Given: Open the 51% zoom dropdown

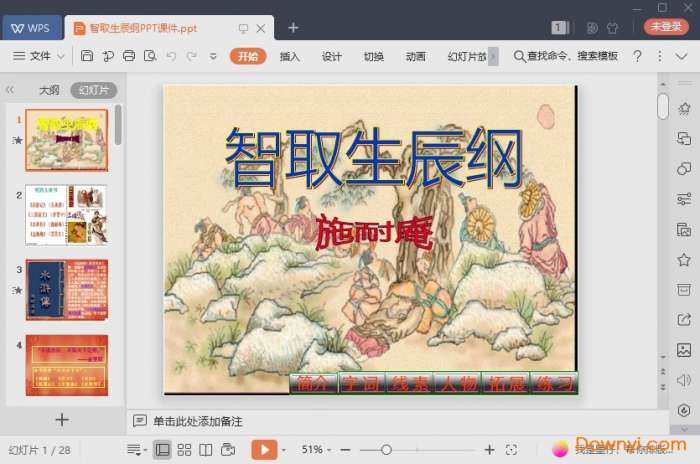Looking at the screenshot, I should click(x=316, y=449).
